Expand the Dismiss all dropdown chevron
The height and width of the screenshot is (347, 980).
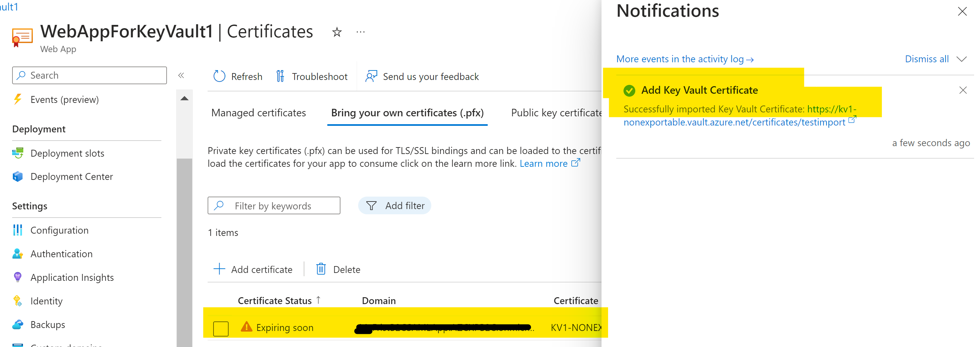[961, 59]
